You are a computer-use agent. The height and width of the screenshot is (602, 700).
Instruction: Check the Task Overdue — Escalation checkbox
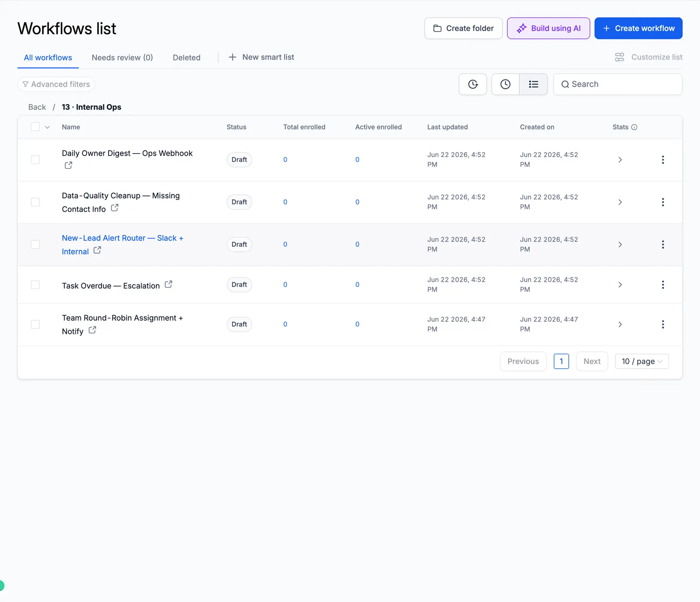point(35,285)
